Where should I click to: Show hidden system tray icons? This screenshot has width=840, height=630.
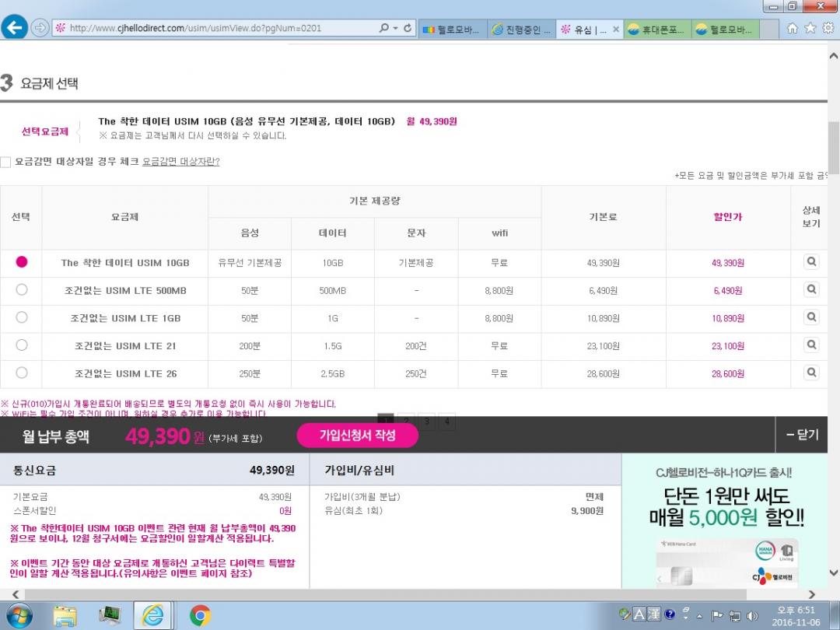[701, 615]
